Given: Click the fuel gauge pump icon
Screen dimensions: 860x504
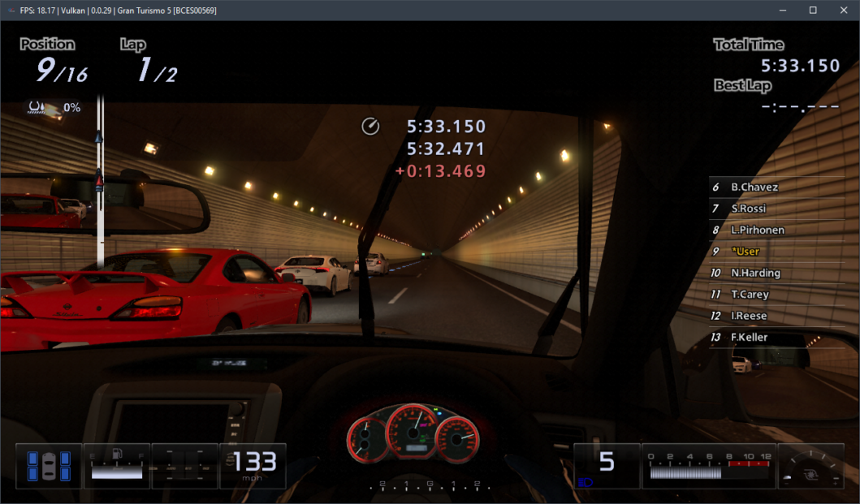Looking at the screenshot, I should [x=119, y=456].
